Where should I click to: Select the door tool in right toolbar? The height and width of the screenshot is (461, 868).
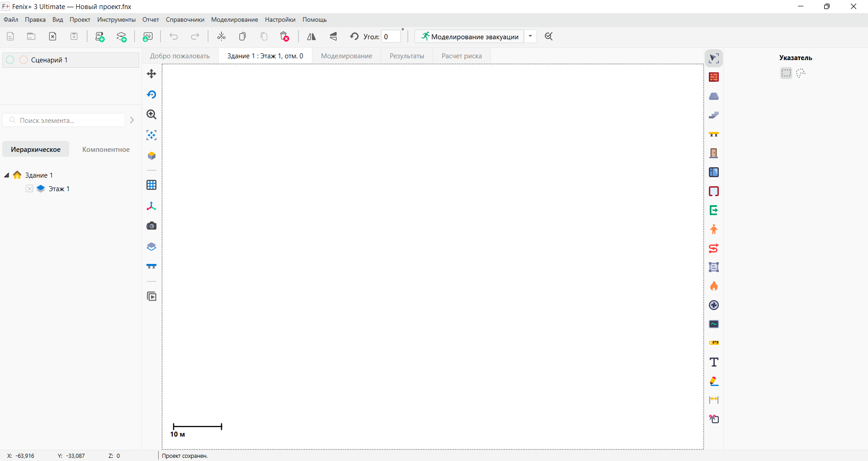click(714, 153)
